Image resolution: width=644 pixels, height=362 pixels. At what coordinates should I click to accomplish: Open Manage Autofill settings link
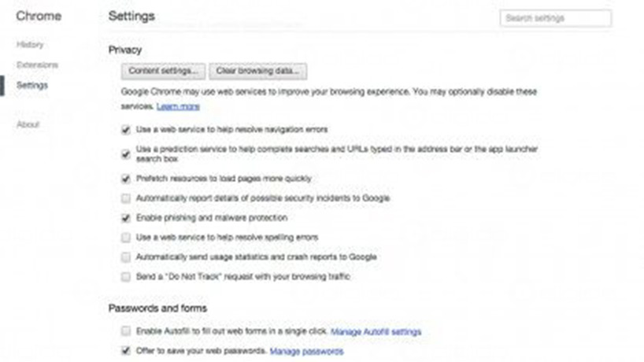coord(376,332)
